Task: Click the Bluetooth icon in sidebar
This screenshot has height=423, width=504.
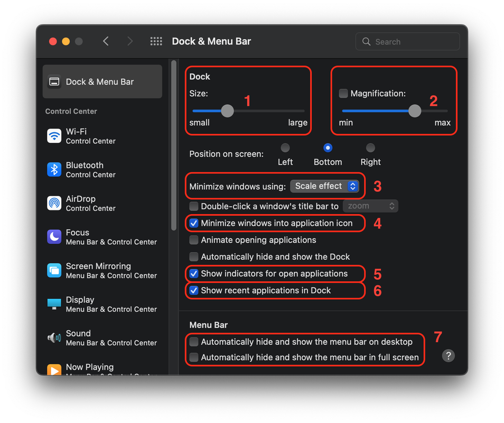Action: [x=54, y=170]
